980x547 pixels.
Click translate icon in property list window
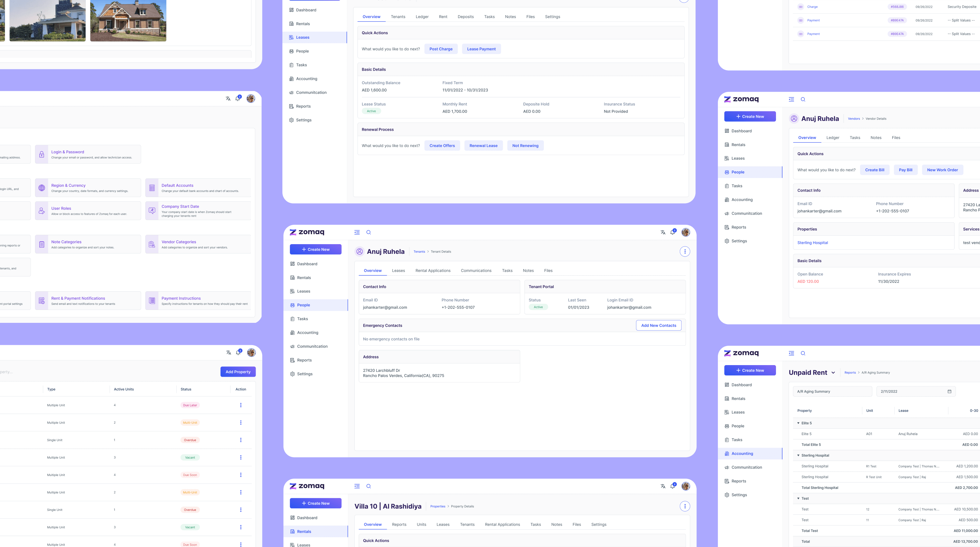pyautogui.click(x=228, y=353)
